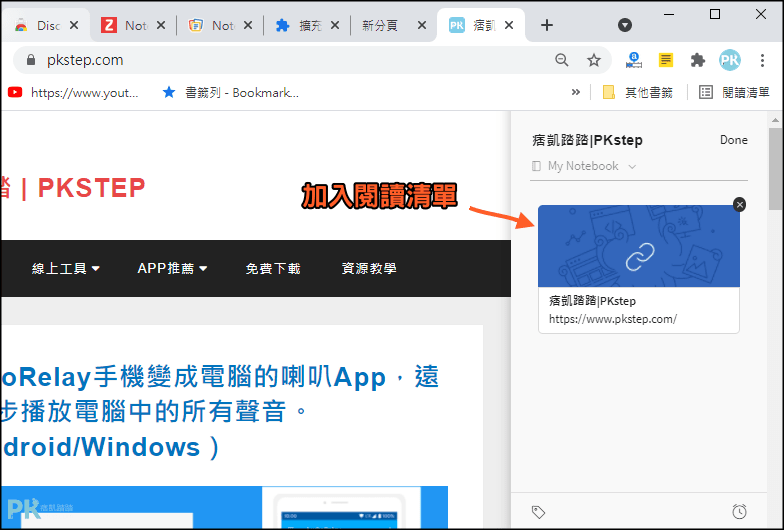Close the Disc tab
This screenshot has height=530, width=784.
[74, 25]
